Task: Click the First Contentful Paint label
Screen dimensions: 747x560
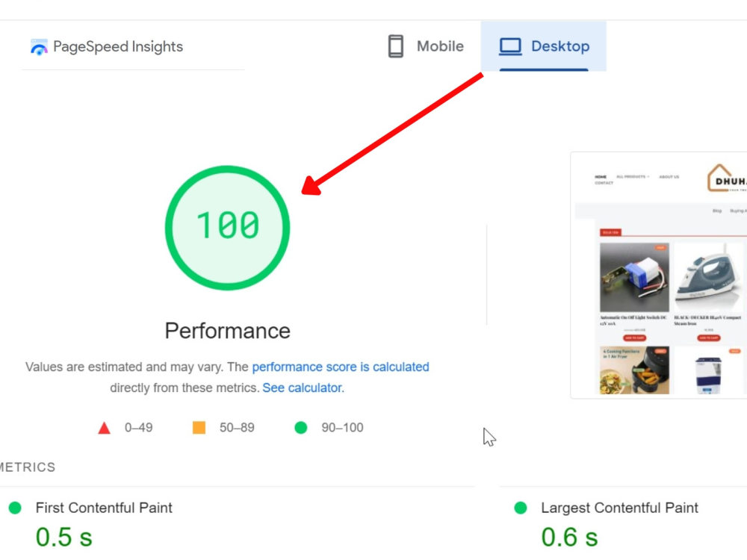Action: (x=104, y=508)
